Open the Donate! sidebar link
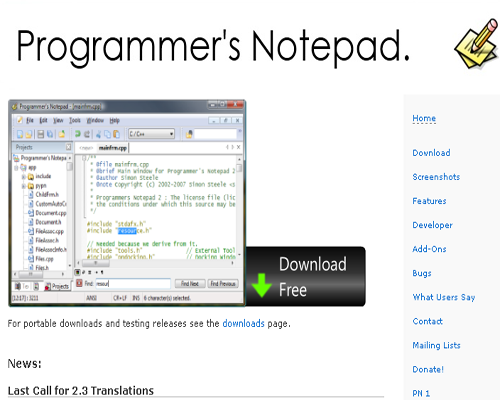The image size is (500, 400). click(x=428, y=369)
